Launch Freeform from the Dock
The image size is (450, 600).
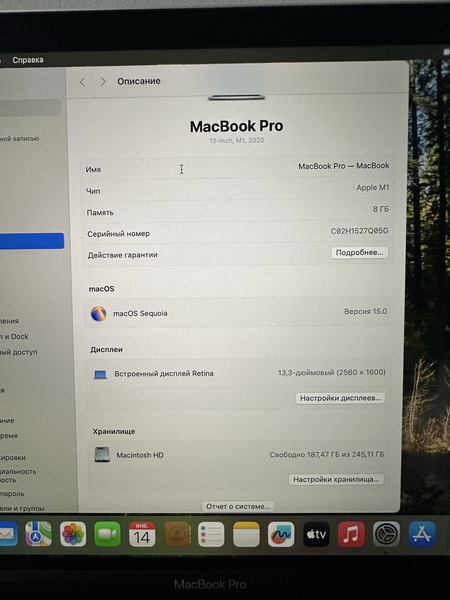coord(281,534)
